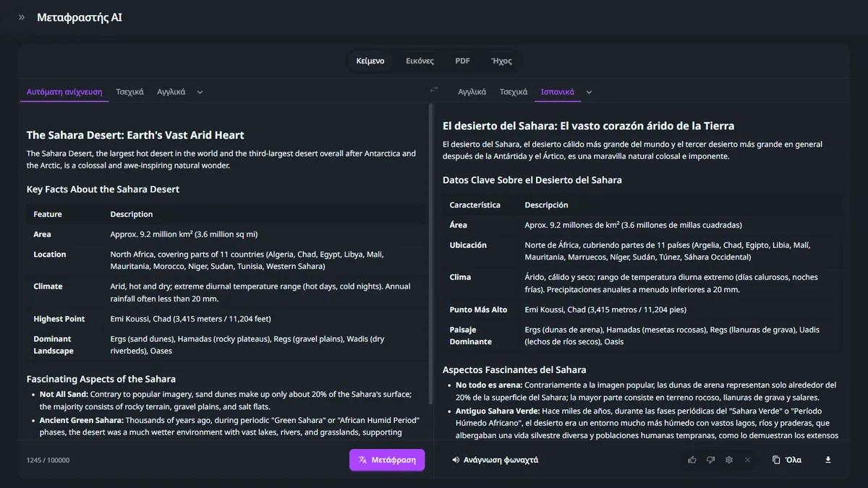Select Αγγλικά as target language
The height and width of the screenshot is (488, 868).
click(x=472, y=92)
